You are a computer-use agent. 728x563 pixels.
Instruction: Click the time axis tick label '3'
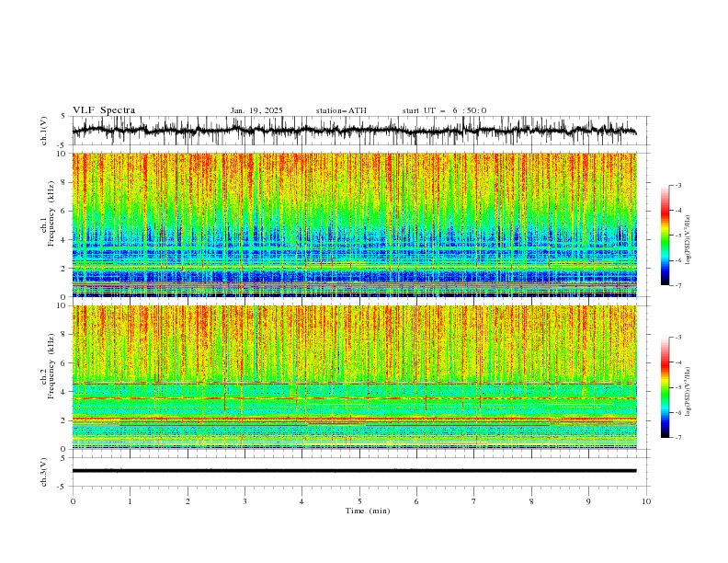[x=245, y=501]
